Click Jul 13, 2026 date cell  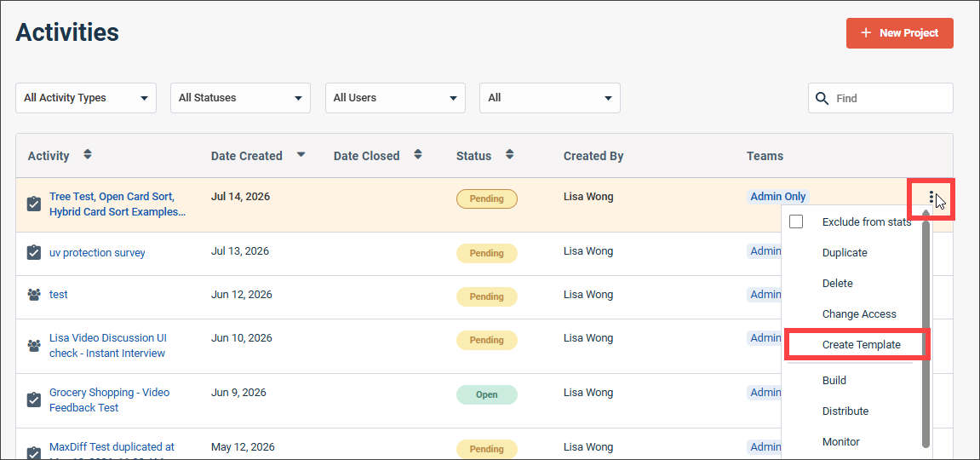point(240,251)
